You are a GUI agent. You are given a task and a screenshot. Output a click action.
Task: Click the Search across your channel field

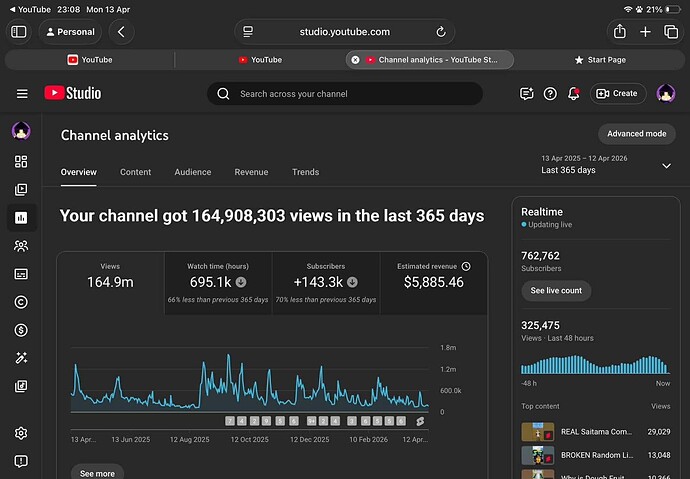[x=345, y=94]
